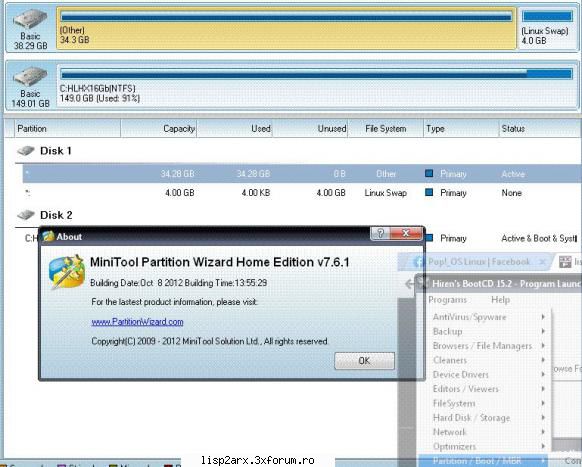Expand Cleaners submenu
This screenshot has width=582, height=467.
point(484,360)
